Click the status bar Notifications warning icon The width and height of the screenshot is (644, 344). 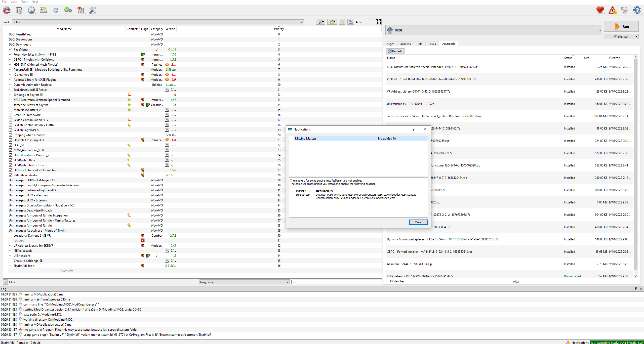pos(568,342)
